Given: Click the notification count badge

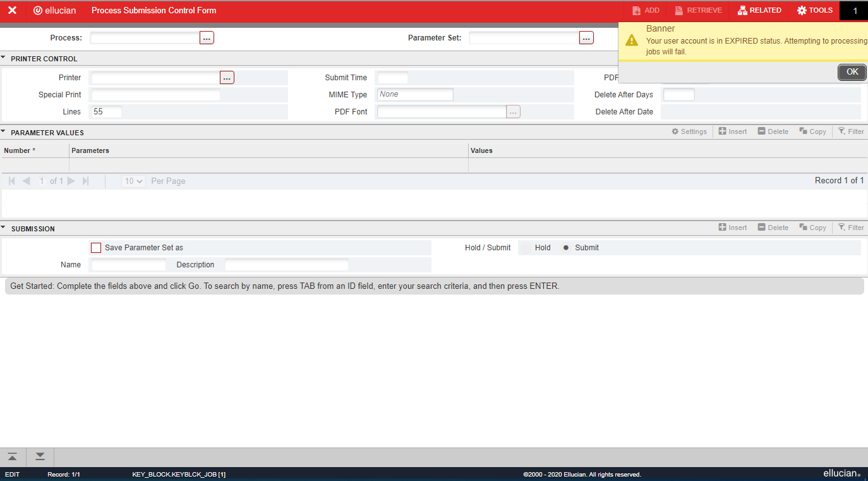Looking at the screenshot, I should click(x=855, y=11).
